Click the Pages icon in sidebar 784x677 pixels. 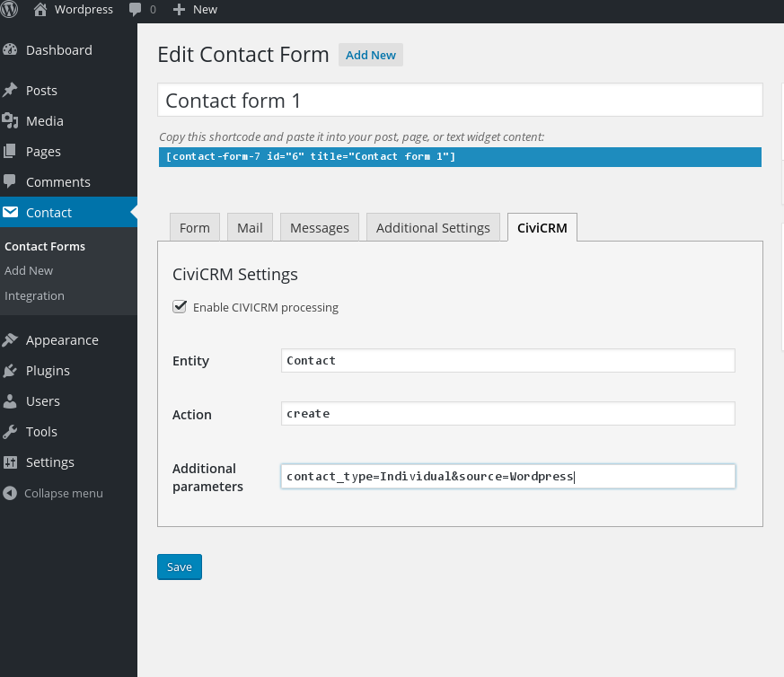10,151
